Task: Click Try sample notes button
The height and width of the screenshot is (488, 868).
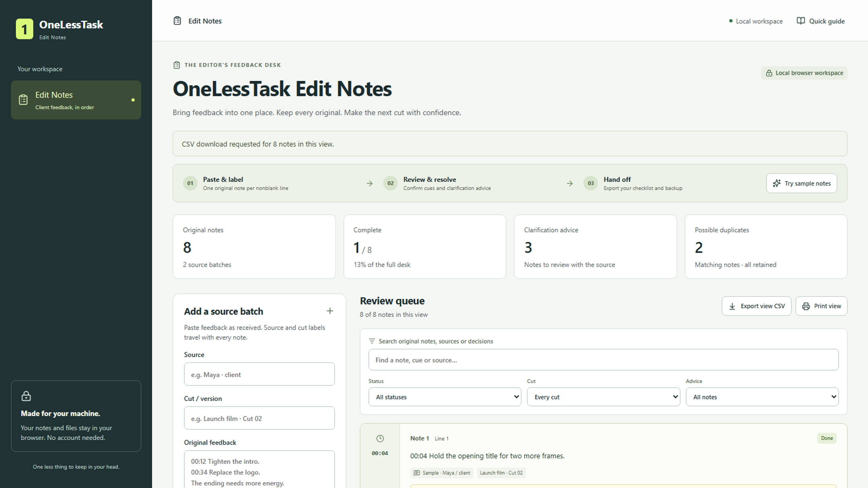Action: pyautogui.click(x=802, y=183)
